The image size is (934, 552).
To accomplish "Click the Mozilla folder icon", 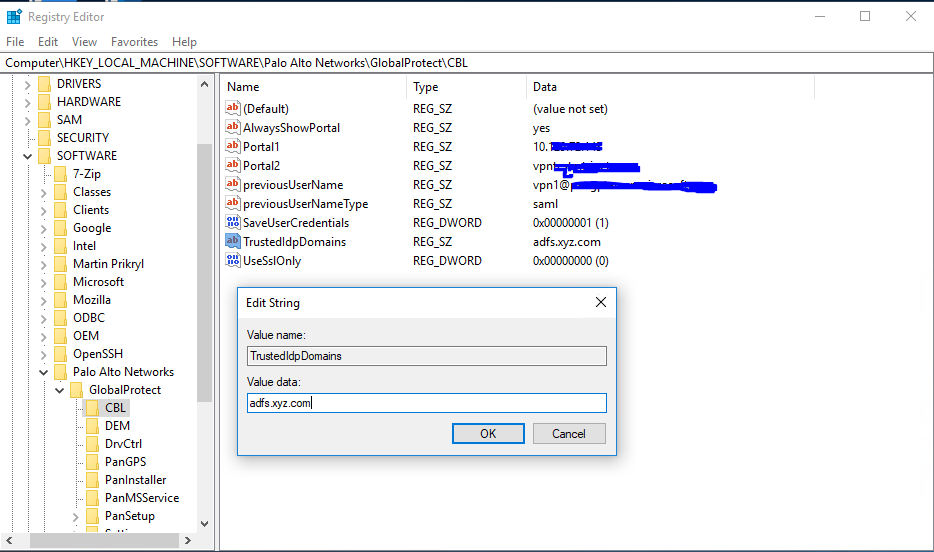I will click(x=60, y=300).
